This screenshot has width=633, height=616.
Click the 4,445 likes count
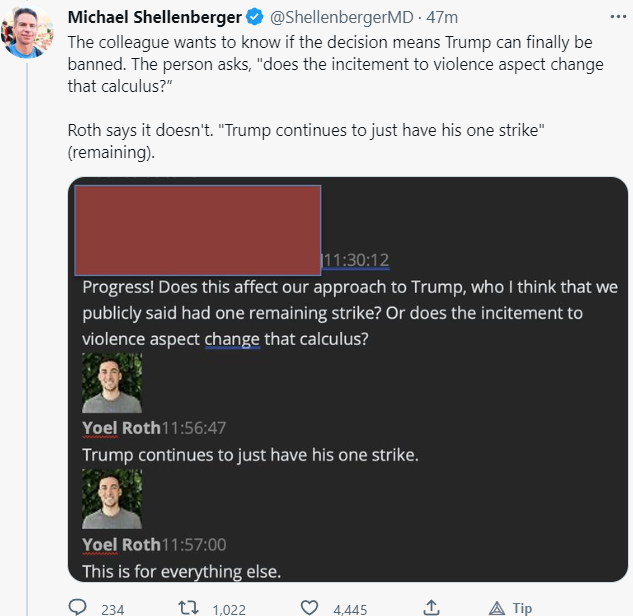350,607
